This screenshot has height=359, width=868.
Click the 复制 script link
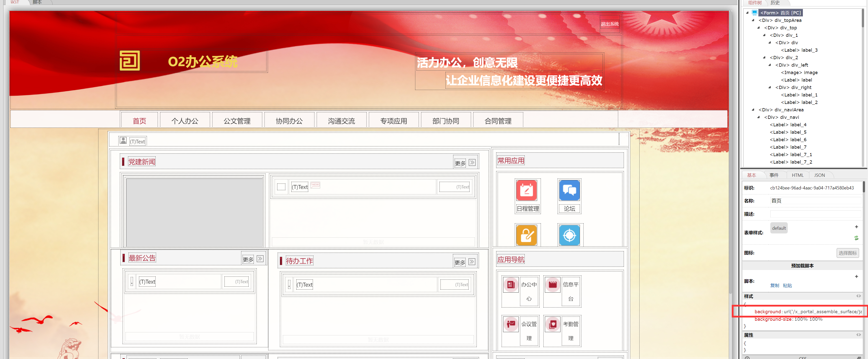click(774, 285)
